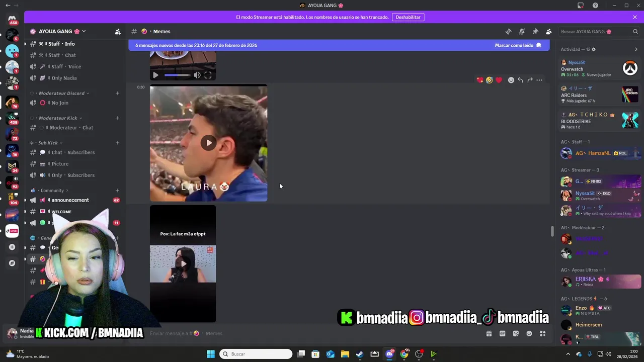This screenshot has height=362, width=644.
Task: Select member HamzaNL in Staff list
Action: pos(600,153)
